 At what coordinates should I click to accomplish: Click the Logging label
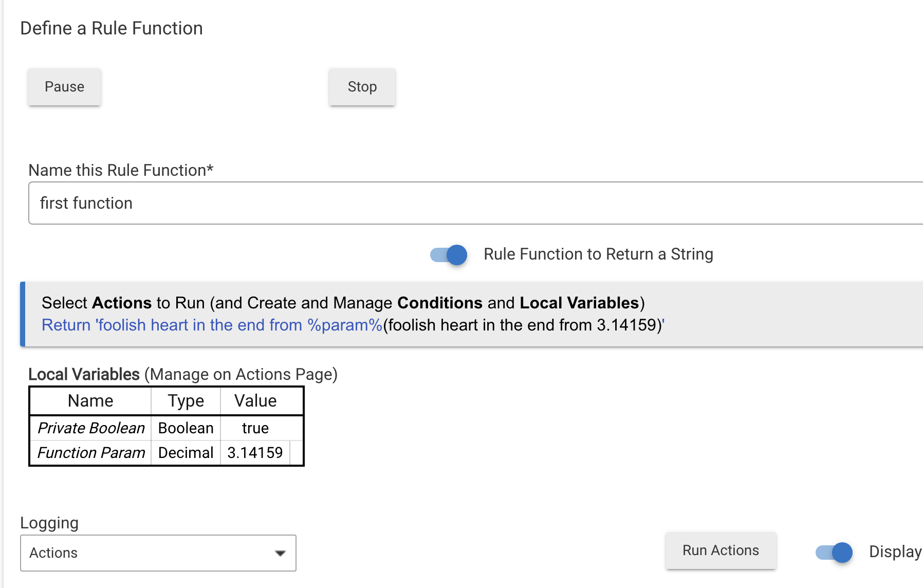(49, 523)
